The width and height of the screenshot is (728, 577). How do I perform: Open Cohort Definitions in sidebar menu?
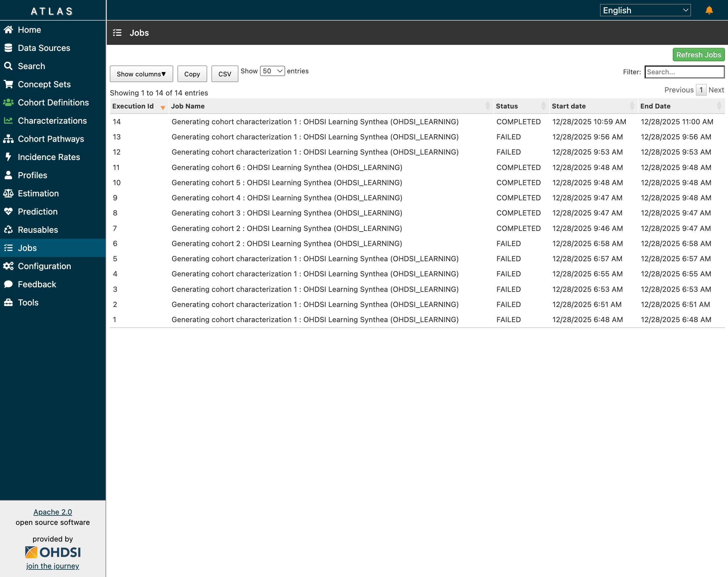(x=53, y=102)
